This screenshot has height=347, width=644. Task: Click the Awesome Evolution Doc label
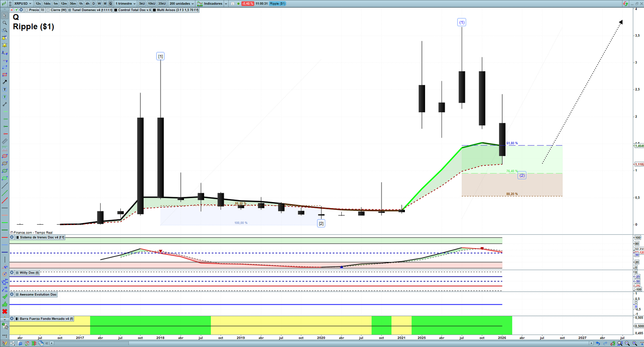tap(38, 294)
